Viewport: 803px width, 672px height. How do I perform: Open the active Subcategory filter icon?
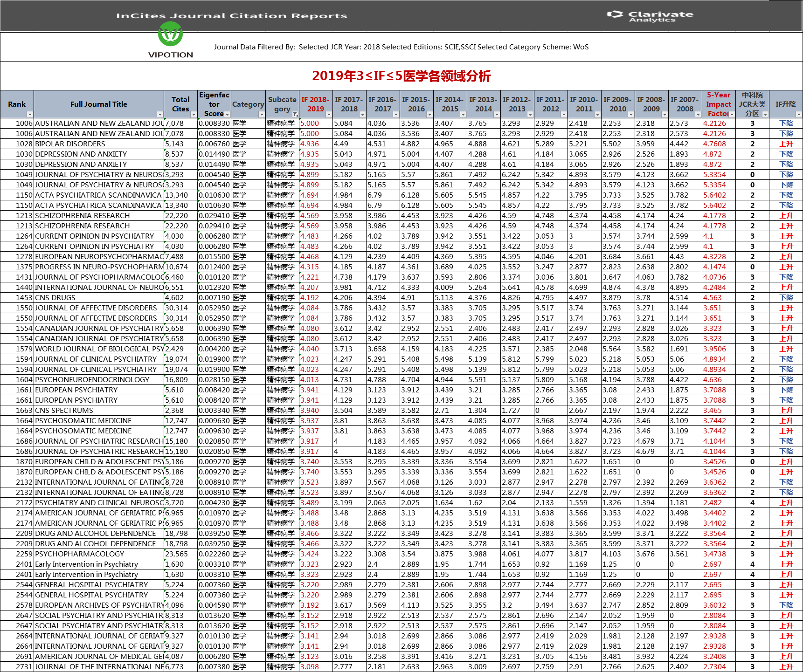[295, 115]
